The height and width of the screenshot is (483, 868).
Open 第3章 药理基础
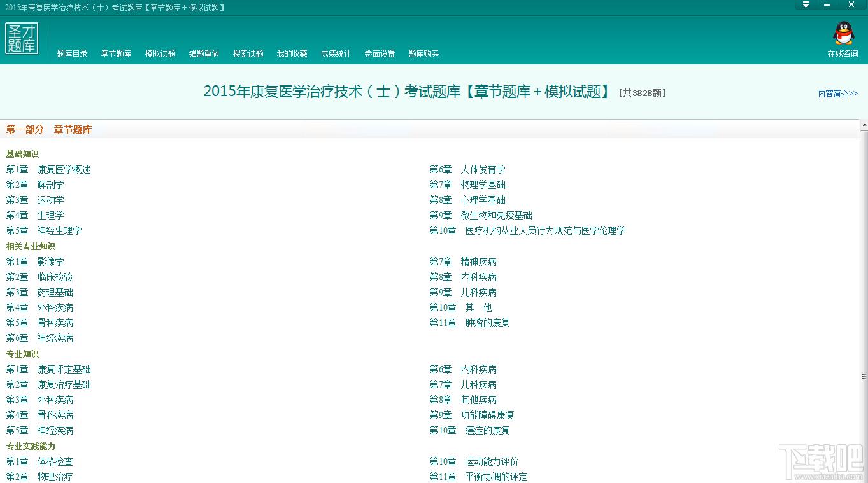click(39, 292)
